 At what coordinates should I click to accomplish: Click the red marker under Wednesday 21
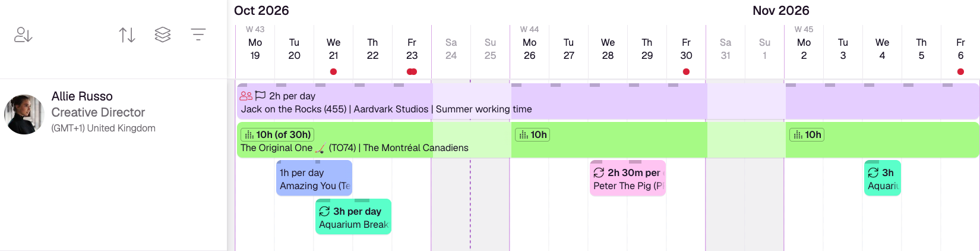coord(334,71)
